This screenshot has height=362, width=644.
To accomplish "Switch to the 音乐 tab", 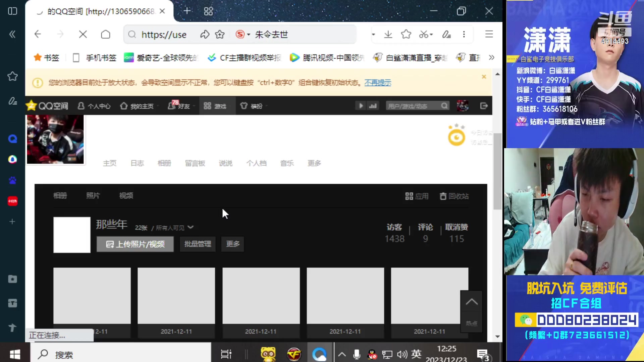I will pos(287,163).
